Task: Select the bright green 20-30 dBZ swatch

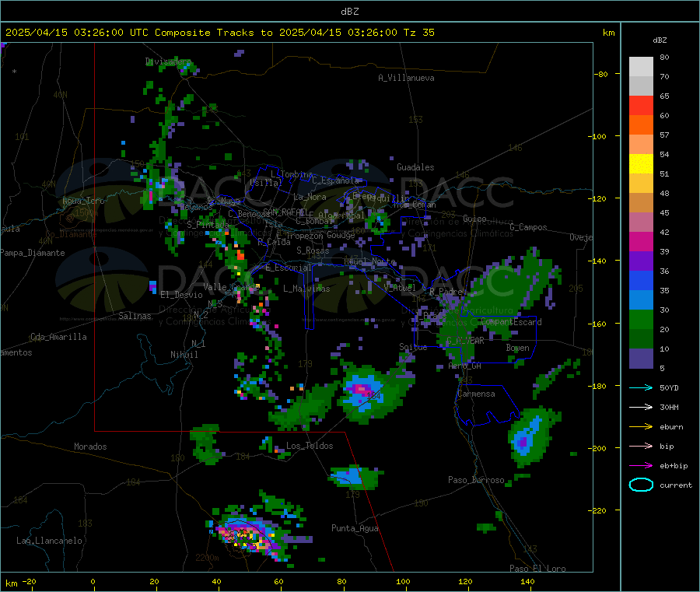Action: pyautogui.click(x=641, y=319)
